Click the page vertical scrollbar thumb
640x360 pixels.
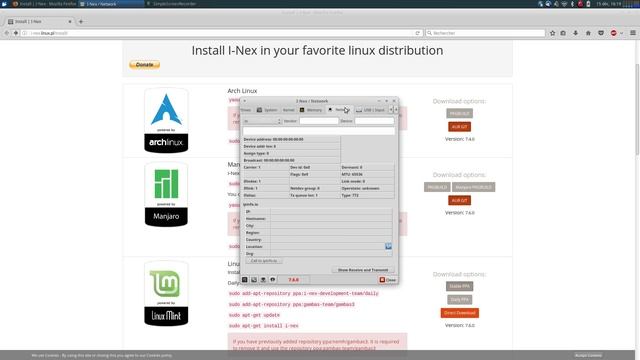pos(637,109)
